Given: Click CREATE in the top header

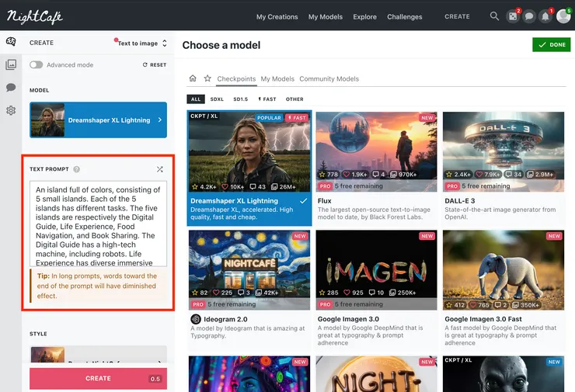Looking at the screenshot, I should tap(457, 16).
